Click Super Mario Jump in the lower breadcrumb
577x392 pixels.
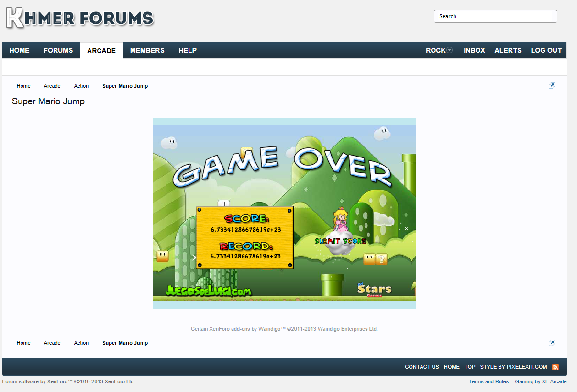click(125, 343)
